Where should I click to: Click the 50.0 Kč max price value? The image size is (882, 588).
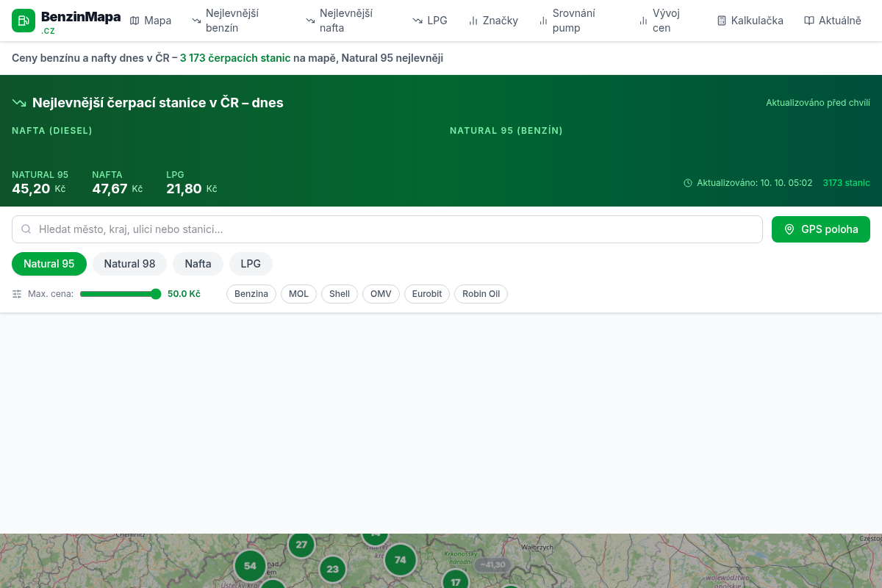184,294
